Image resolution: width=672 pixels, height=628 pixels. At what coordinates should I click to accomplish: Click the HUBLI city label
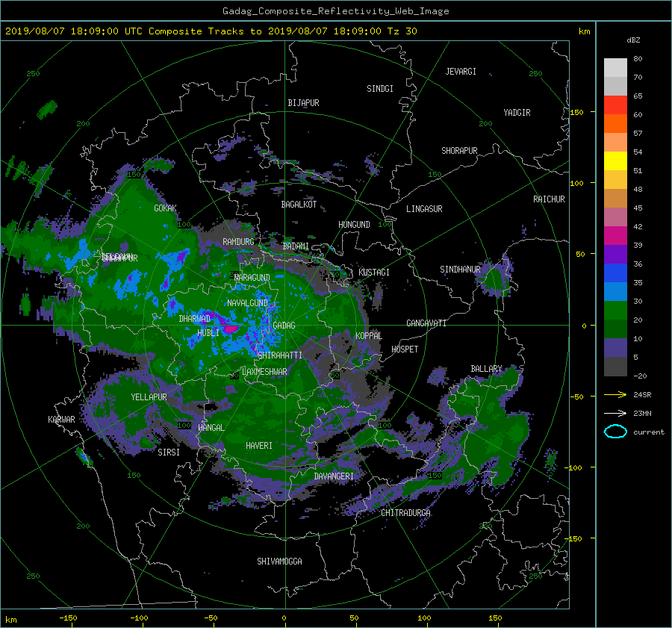tap(208, 332)
